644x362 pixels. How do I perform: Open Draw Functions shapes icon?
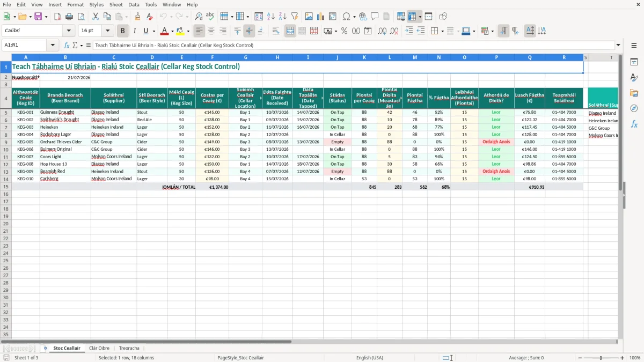[x=443, y=17]
